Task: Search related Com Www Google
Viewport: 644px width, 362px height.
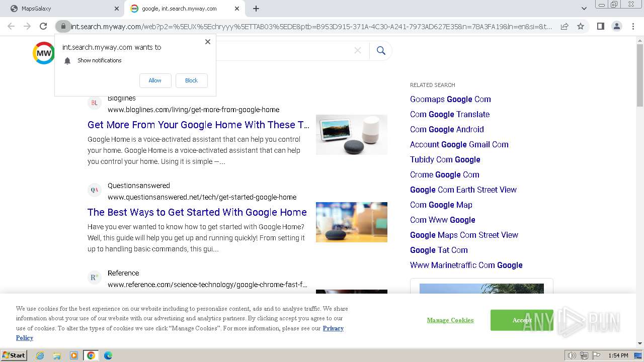Action: click(x=443, y=220)
